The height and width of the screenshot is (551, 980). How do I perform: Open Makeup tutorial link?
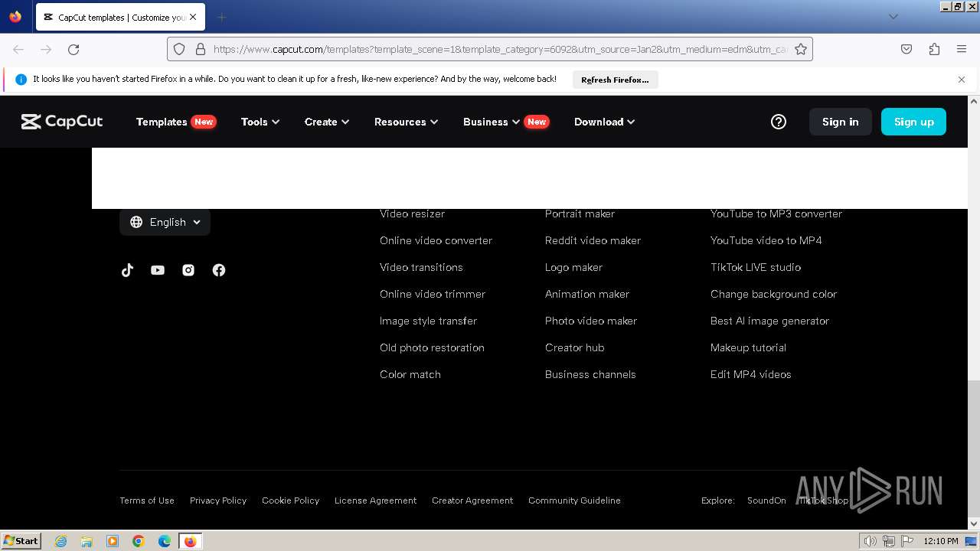point(748,347)
